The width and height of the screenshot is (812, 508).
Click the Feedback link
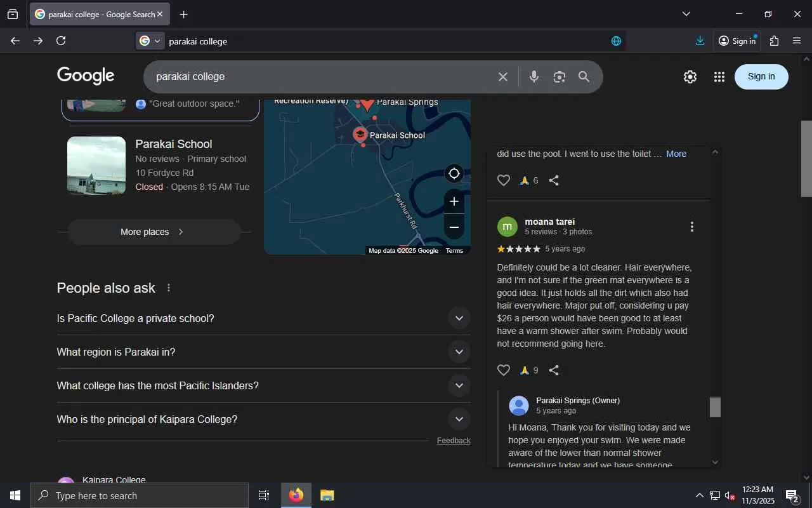coord(454,441)
